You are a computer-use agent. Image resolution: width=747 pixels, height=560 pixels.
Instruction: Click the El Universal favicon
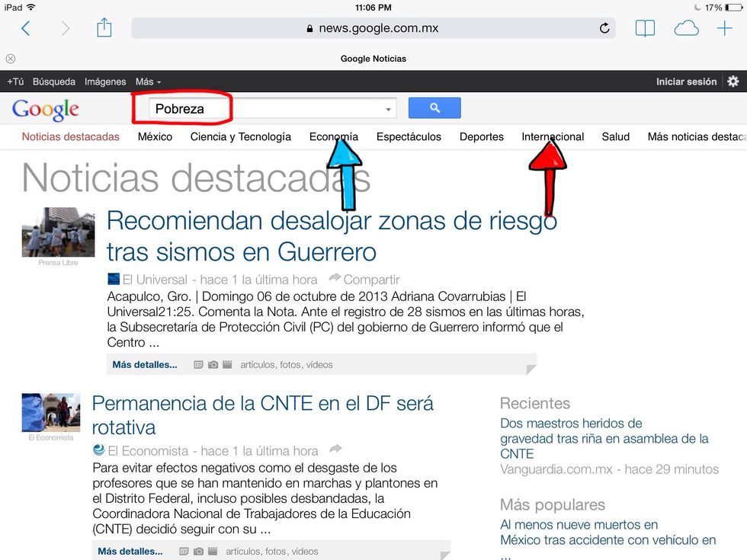(114, 279)
